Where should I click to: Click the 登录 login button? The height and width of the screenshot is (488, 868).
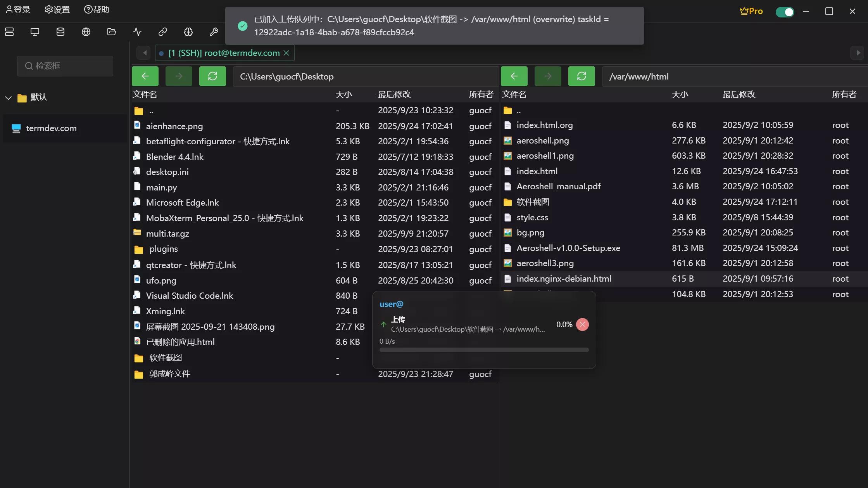coord(18,10)
